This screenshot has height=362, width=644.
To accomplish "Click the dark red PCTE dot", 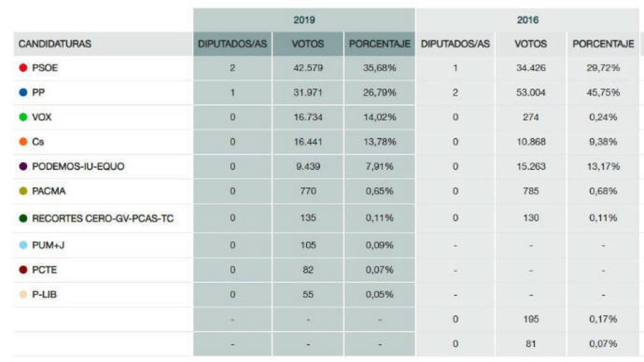I will click(23, 270).
